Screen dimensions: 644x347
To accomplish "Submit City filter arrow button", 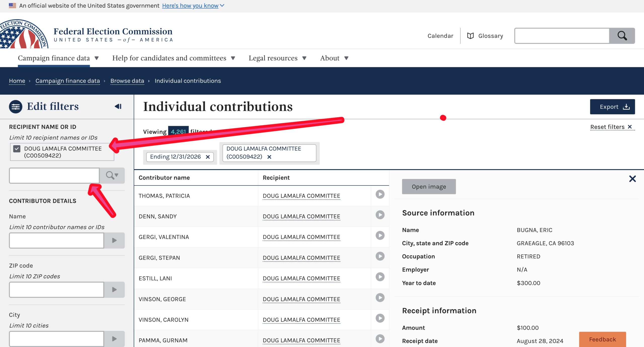I will point(114,339).
